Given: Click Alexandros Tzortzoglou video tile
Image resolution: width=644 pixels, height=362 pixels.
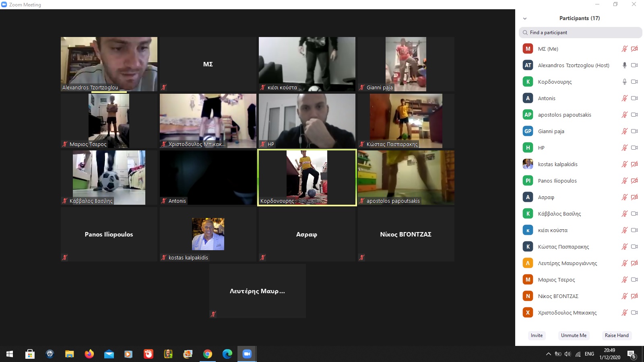Looking at the screenshot, I should point(109,64).
